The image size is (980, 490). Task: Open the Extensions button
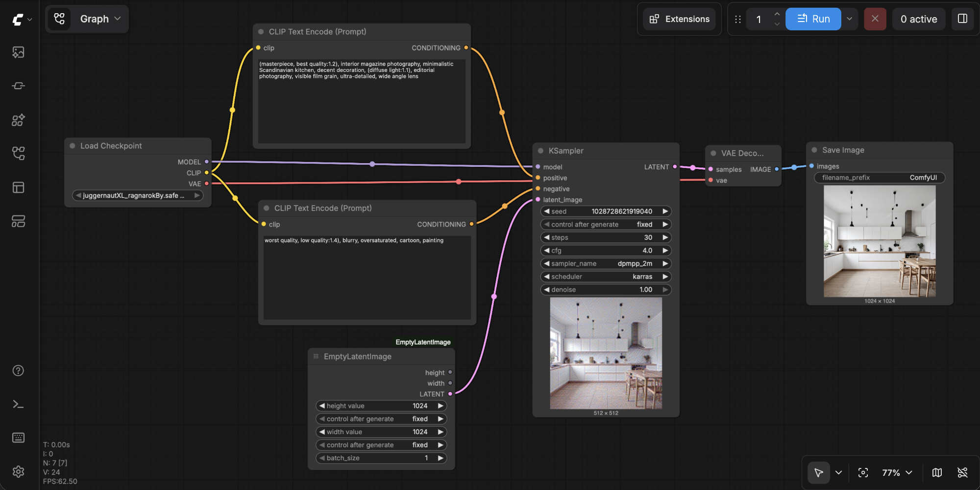click(x=679, y=19)
